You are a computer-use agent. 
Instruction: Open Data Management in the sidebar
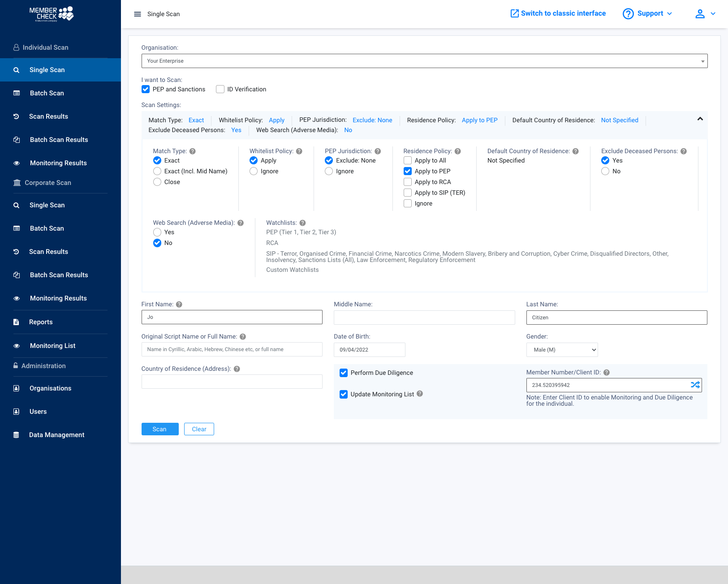(x=56, y=434)
